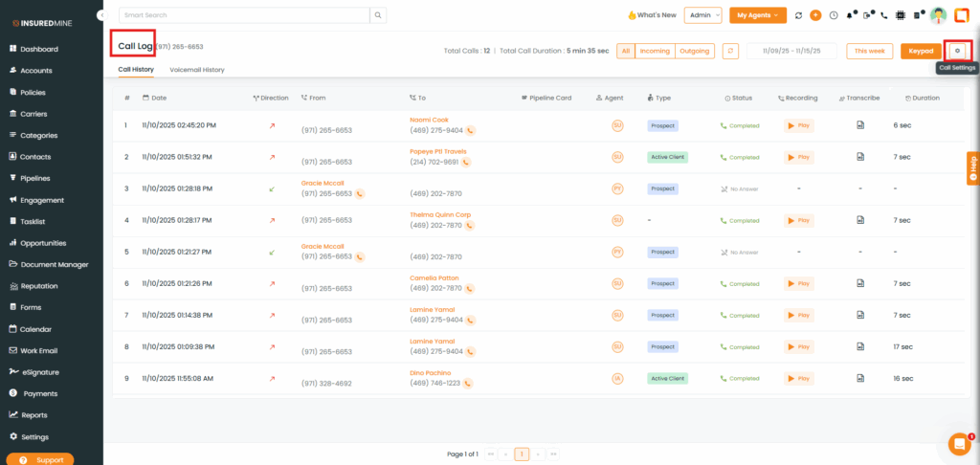The image size is (980, 465).
Task: Click the refresh call log icon beside Outgoing
Action: point(730,51)
